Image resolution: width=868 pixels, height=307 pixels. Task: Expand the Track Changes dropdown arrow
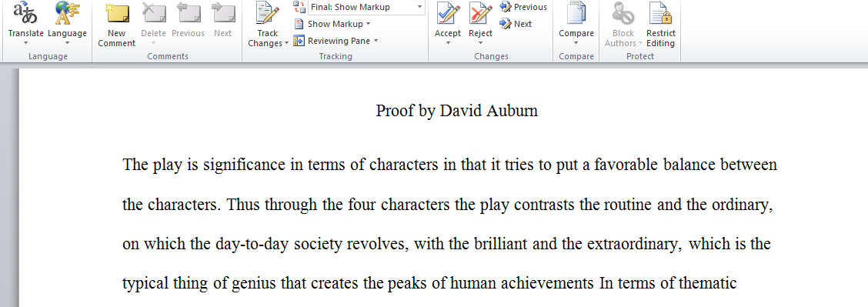(x=286, y=44)
